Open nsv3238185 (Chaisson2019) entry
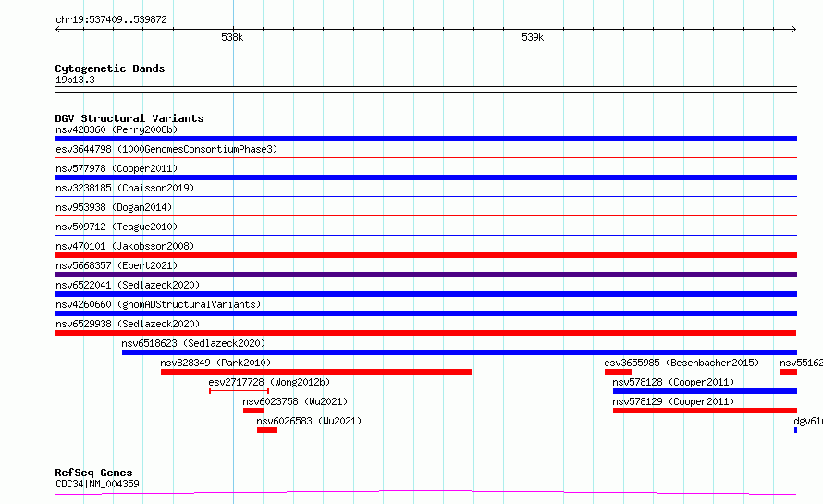This screenshot has height=504, width=823. 125,188
